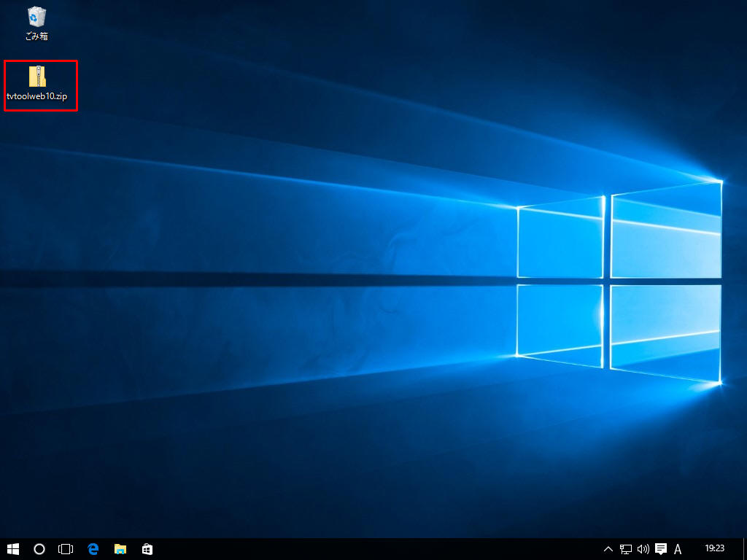Click Show desktop strip at taskbar end
This screenshot has height=560, width=747.
pos(745,549)
